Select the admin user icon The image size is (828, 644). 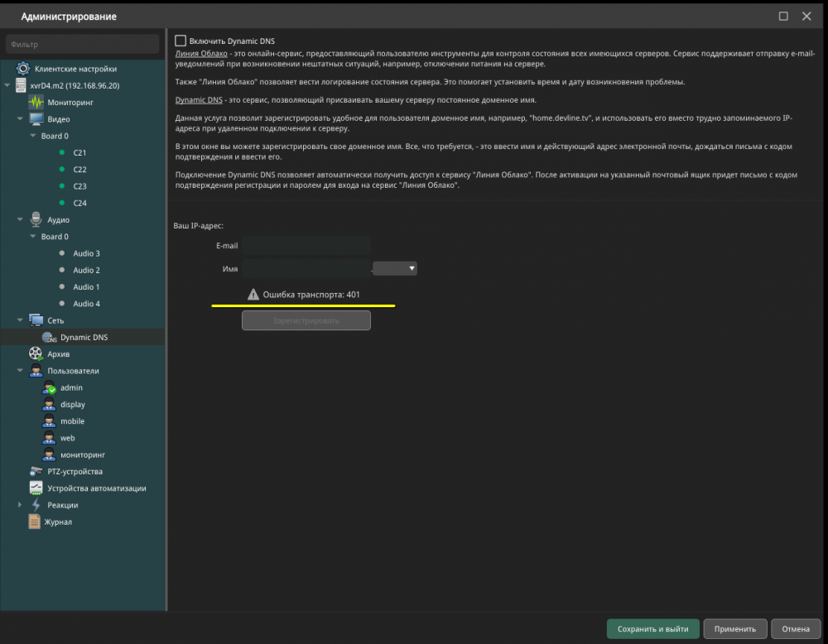click(50, 387)
